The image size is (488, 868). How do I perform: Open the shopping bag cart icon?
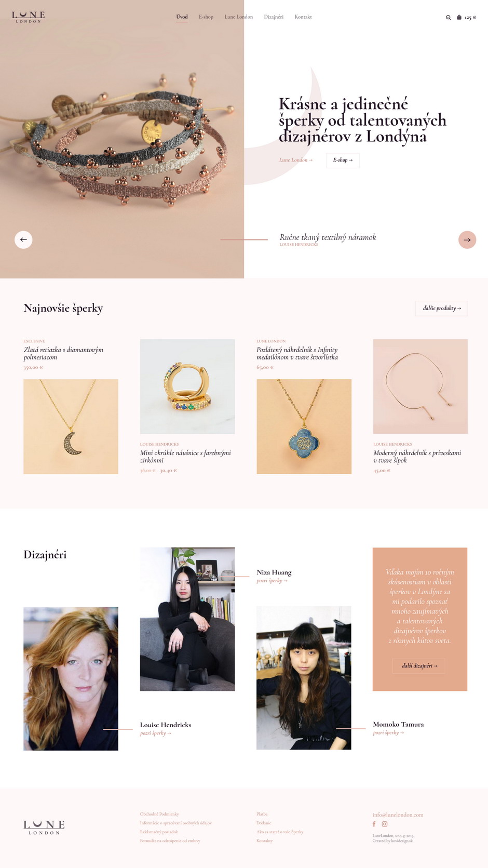pos(459,17)
